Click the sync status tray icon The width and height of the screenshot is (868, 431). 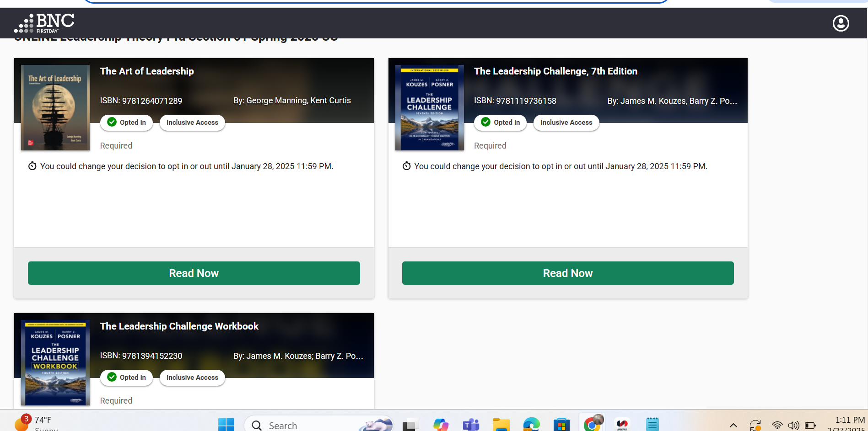755,426
